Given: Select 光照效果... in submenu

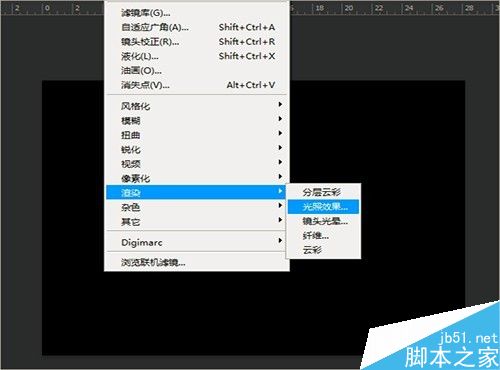Looking at the screenshot, I should tap(323, 207).
